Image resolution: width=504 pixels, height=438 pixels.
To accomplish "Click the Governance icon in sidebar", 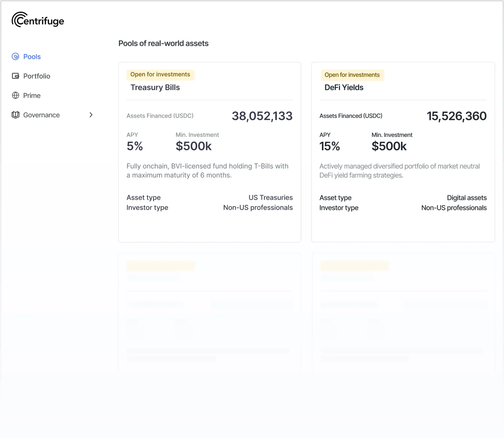I will point(15,115).
